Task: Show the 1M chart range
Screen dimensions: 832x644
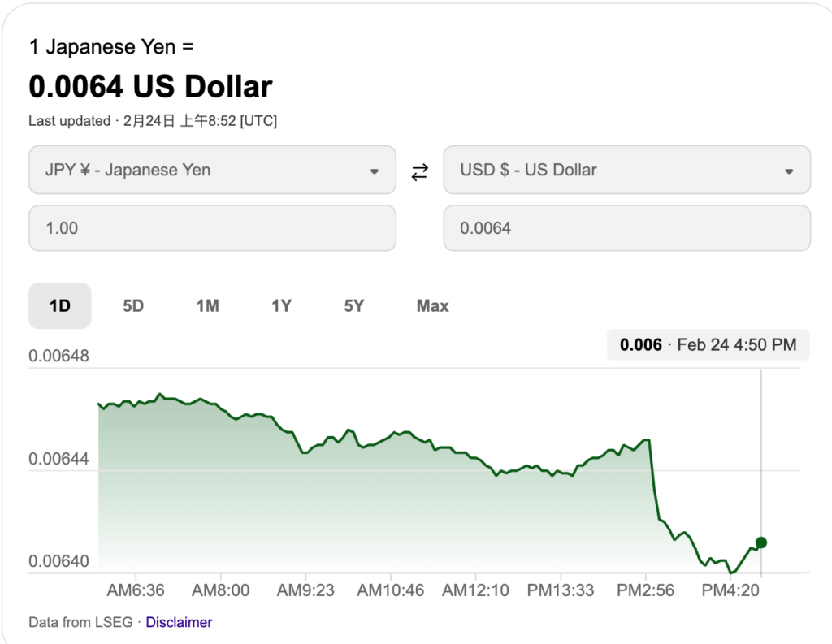Action: coord(207,306)
